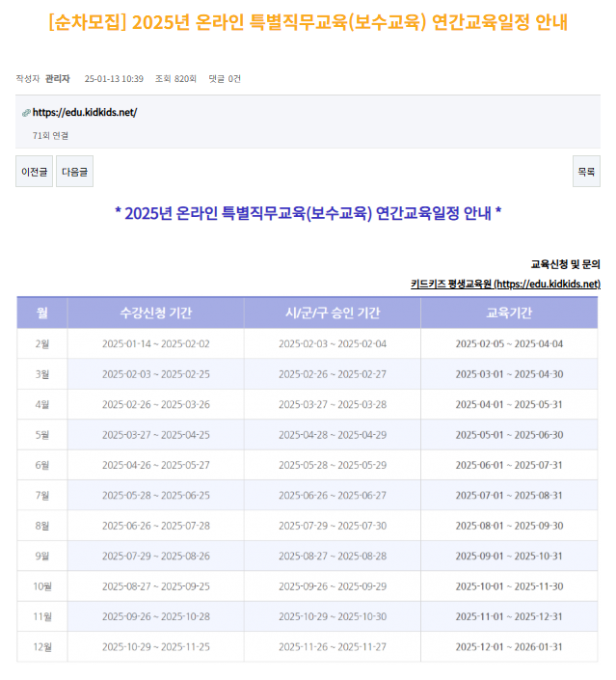
Task: Click the comment count 댓글 0건
Action: tap(225, 79)
